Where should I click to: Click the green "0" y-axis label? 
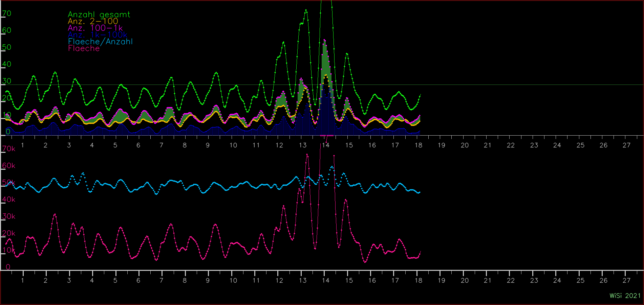click(x=8, y=132)
